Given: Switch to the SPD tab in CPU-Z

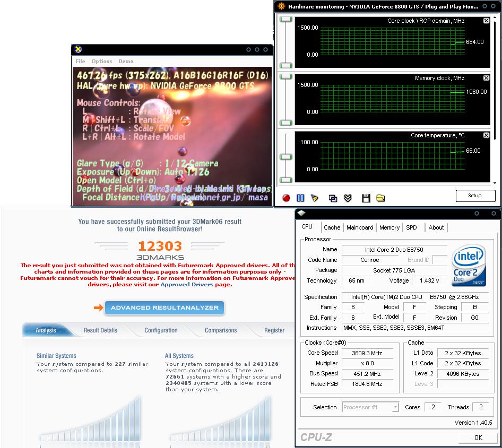Looking at the screenshot, I should tap(411, 227).
